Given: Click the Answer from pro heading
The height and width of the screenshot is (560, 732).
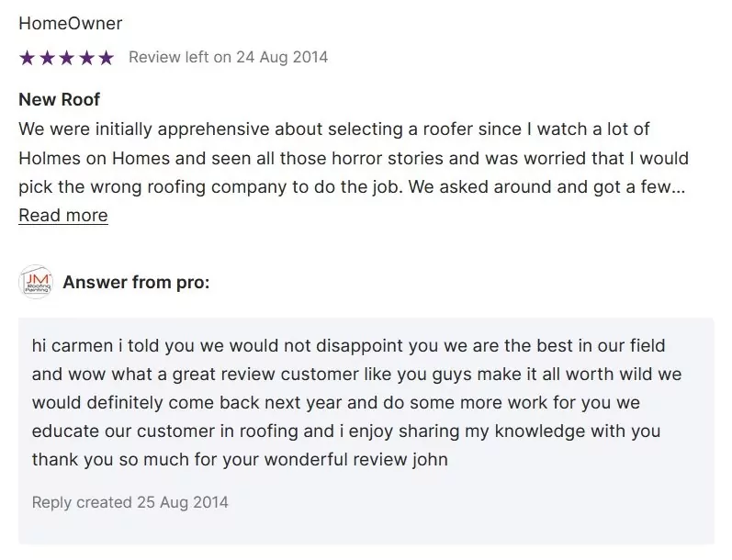Looking at the screenshot, I should coord(136,283).
